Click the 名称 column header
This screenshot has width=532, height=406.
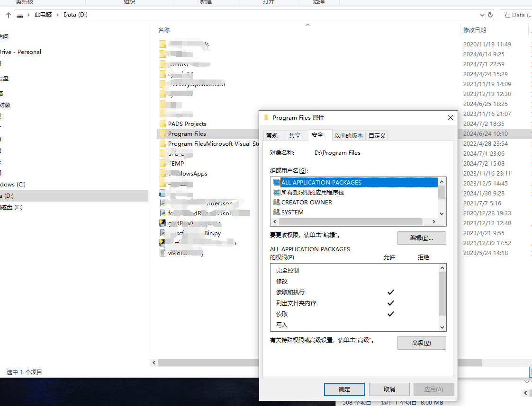[x=164, y=30]
